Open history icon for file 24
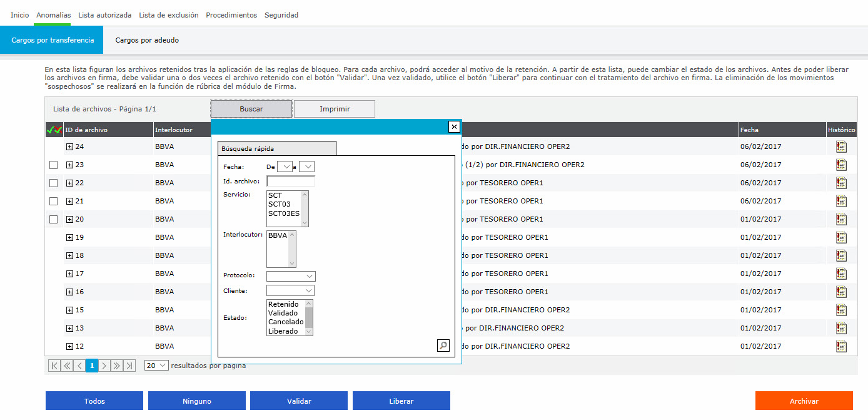The width and height of the screenshot is (868, 420). tap(841, 146)
